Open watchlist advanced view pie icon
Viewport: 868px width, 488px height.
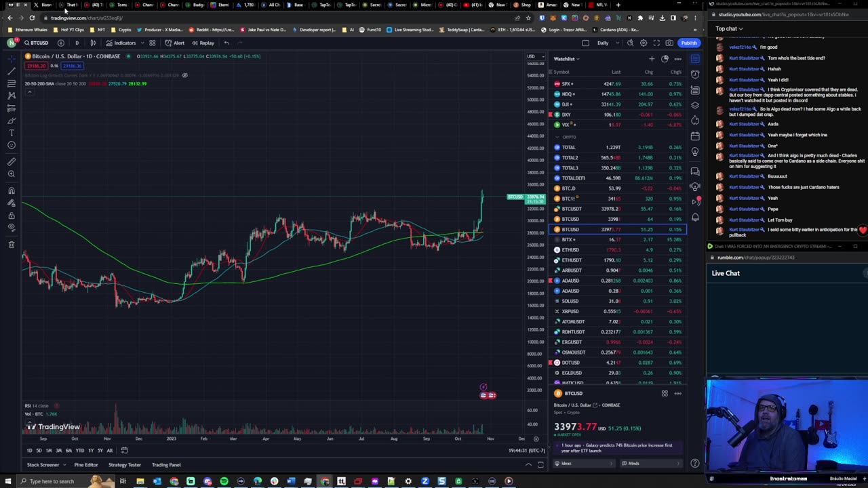(x=665, y=59)
